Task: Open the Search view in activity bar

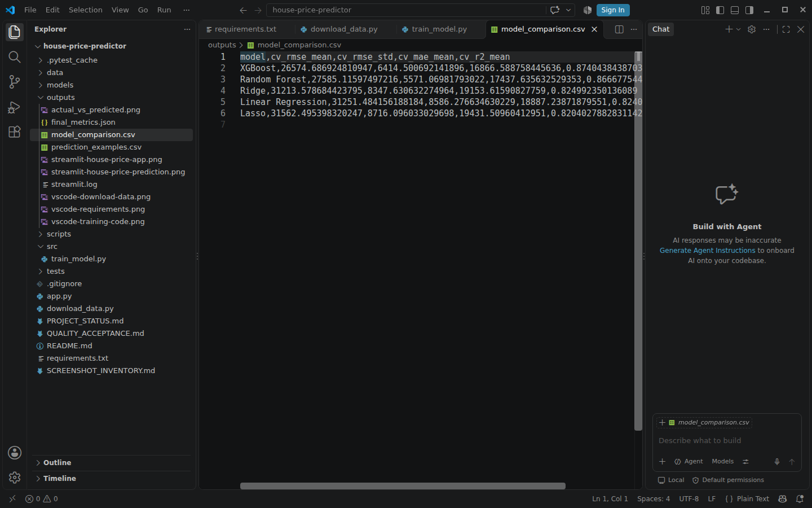Action: pyautogui.click(x=15, y=57)
